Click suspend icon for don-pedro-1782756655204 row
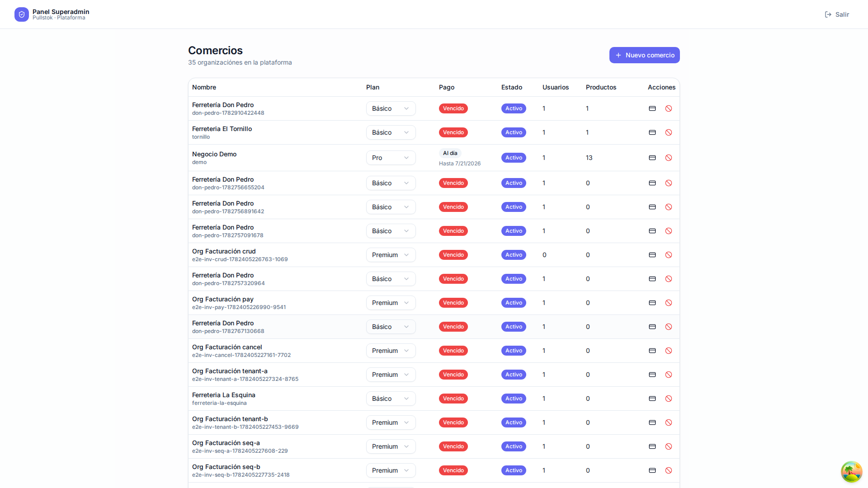The width and height of the screenshot is (868, 488). 669,183
